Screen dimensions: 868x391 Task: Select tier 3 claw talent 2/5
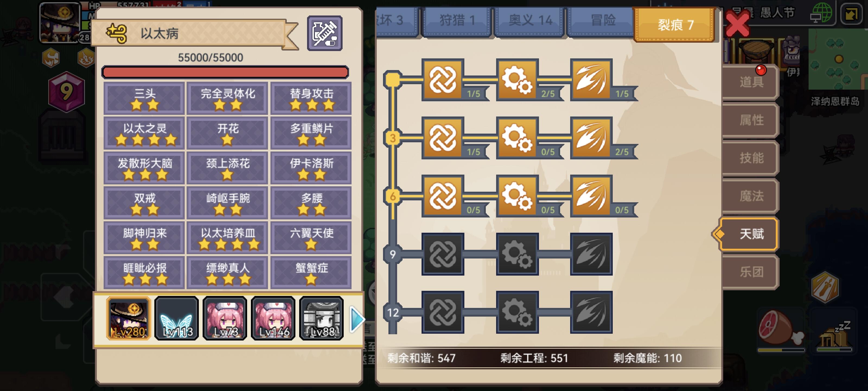coord(591,138)
